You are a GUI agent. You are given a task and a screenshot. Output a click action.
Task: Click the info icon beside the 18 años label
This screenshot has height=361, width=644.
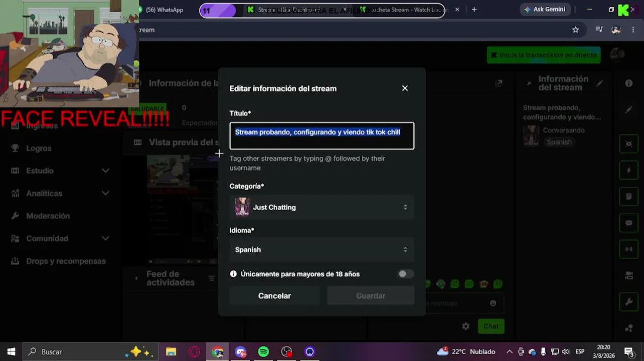pyautogui.click(x=233, y=274)
